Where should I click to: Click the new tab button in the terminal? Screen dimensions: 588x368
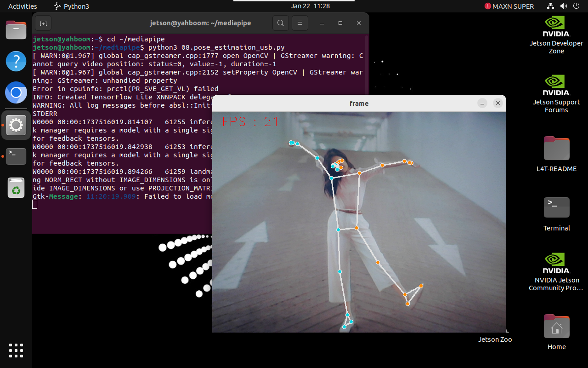(x=43, y=23)
